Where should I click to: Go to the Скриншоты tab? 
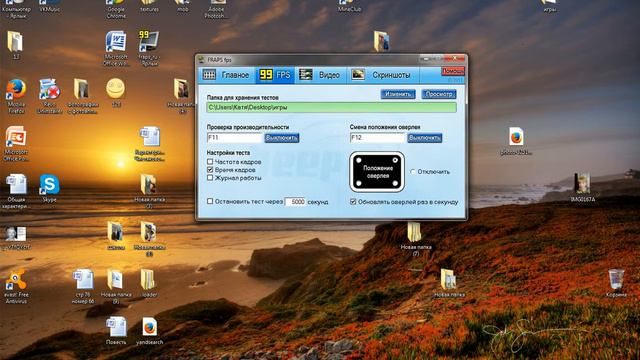point(382,75)
